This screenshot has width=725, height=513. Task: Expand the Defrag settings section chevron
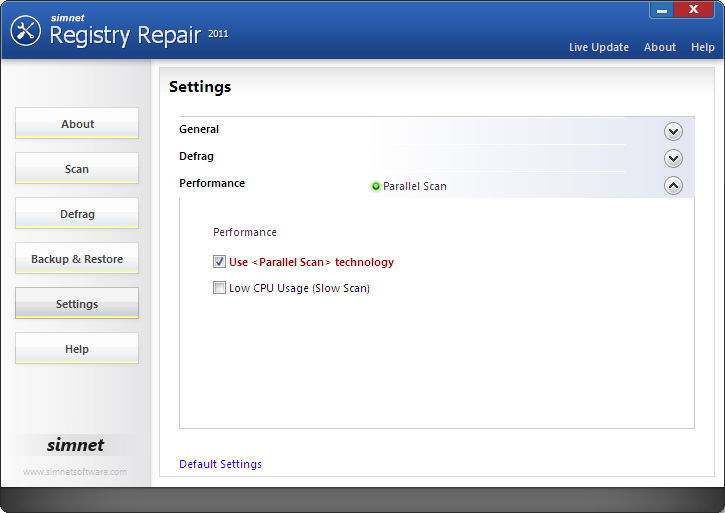coord(673,158)
